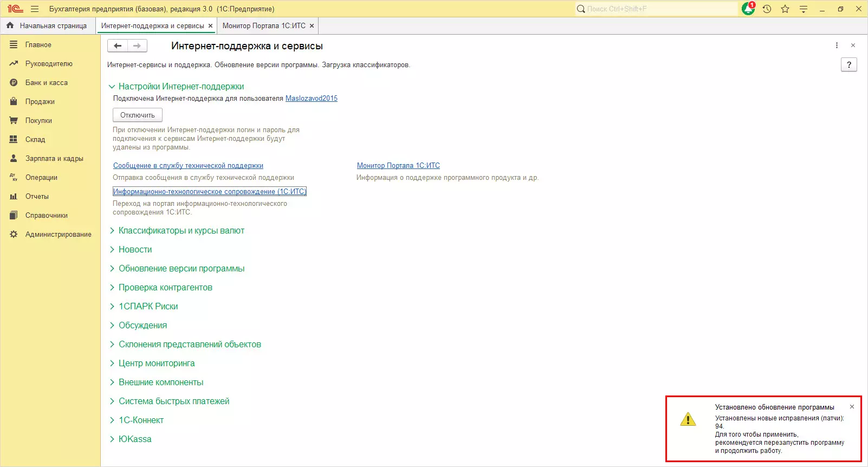868x467 pixels.
Task: Click the Покупки cart icon
Action: [x=14, y=121]
